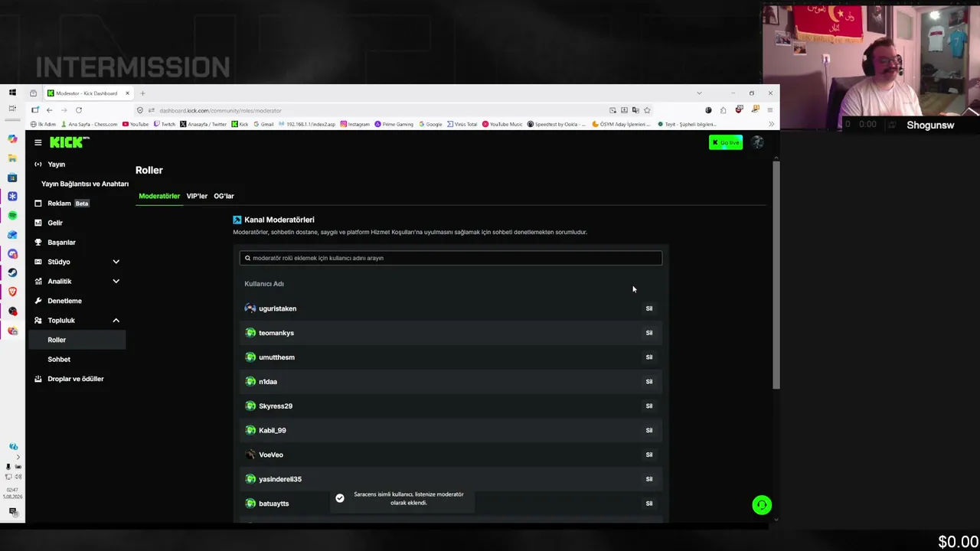Open Roller in the sidebar
This screenshot has width=980, height=551.
[x=76, y=340]
